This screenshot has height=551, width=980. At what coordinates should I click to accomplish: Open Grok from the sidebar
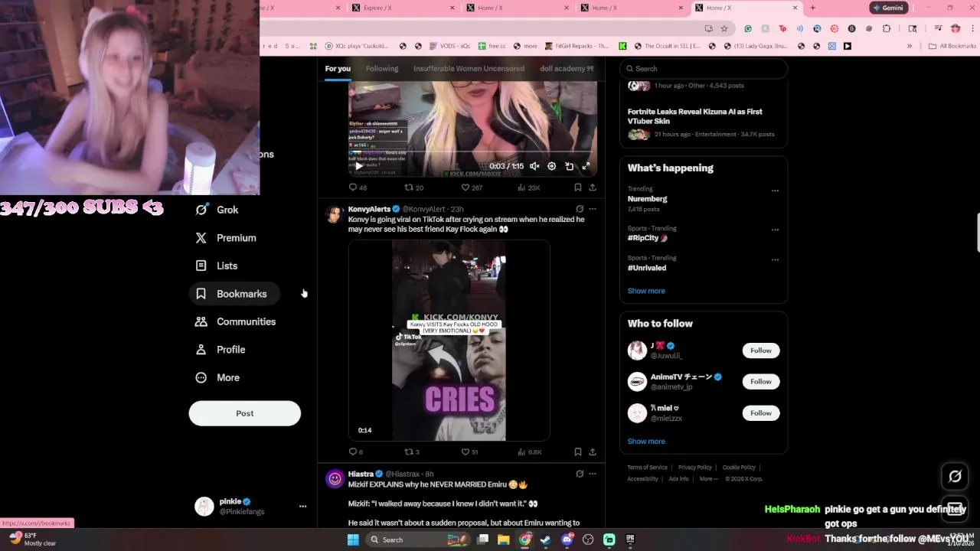(217, 210)
